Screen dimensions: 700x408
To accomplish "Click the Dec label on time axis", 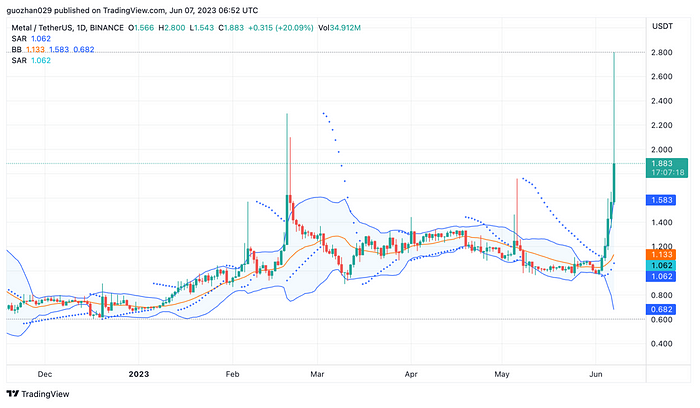I will tap(45, 374).
